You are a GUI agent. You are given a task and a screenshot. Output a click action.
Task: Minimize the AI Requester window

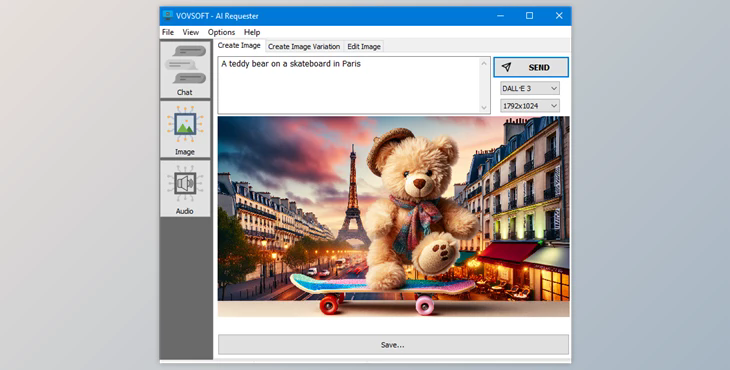500,16
